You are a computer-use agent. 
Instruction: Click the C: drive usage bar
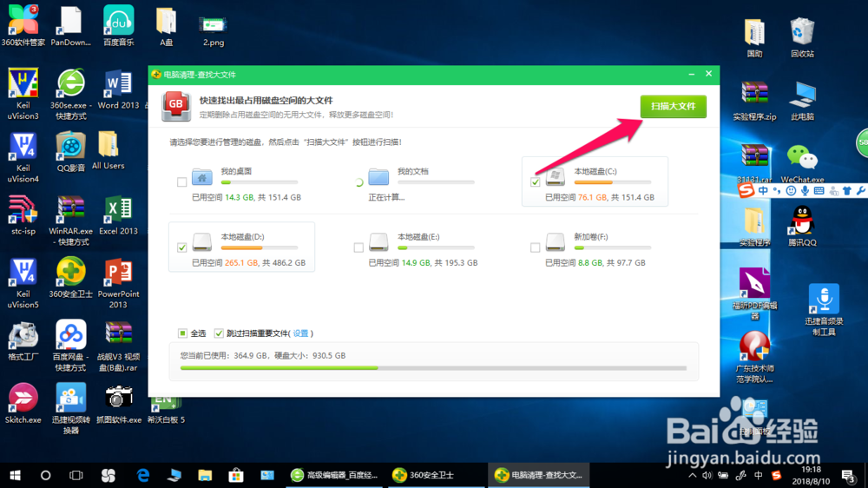tap(612, 182)
